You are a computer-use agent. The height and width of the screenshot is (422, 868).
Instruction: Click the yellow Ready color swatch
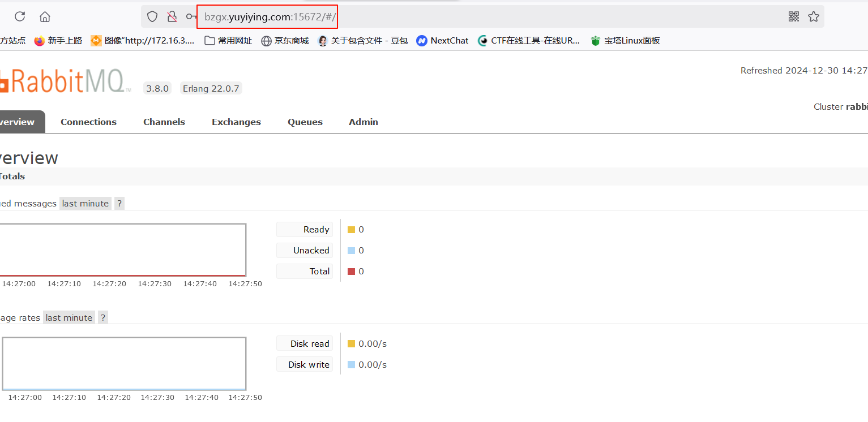[x=351, y=230]
